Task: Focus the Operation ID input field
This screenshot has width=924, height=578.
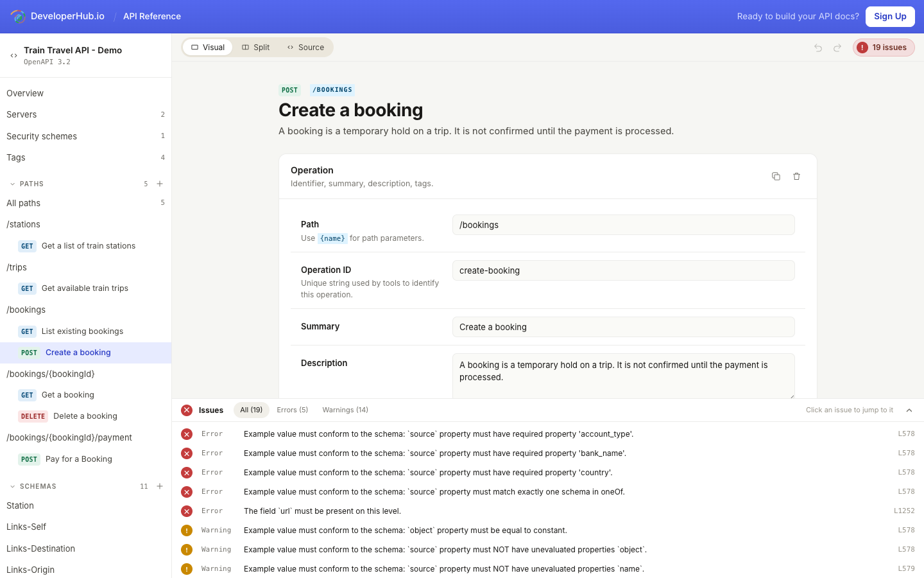Action: pyautogui.click(x=624, y=270)
